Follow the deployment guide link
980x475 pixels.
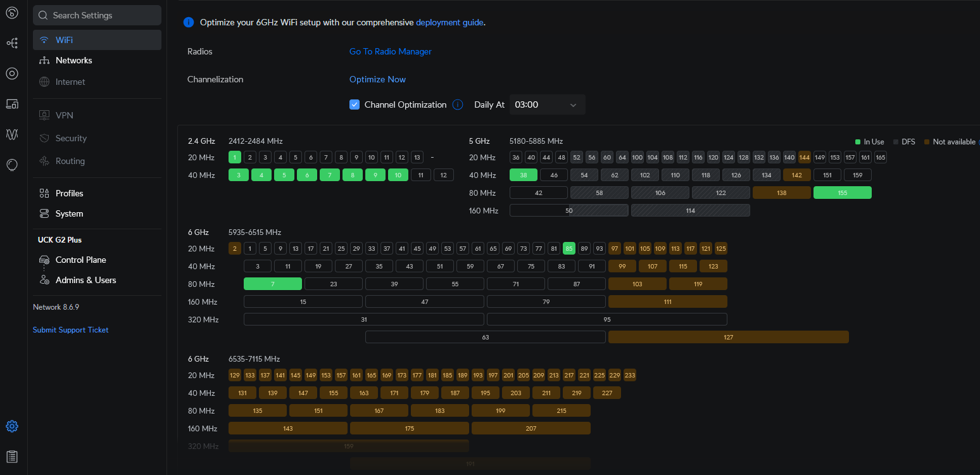pyautogui.click(x=449, y=22)
